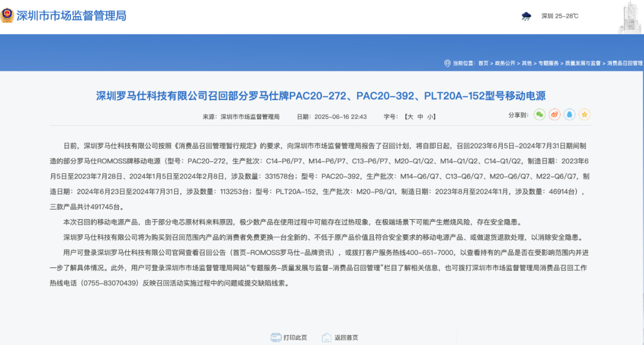Click the paragraph starting 深圳罗马仕科技有限公司将为购买到
The width and height of the screenshot is (644, 345).
pyautogui.click(x=323, y=237)
